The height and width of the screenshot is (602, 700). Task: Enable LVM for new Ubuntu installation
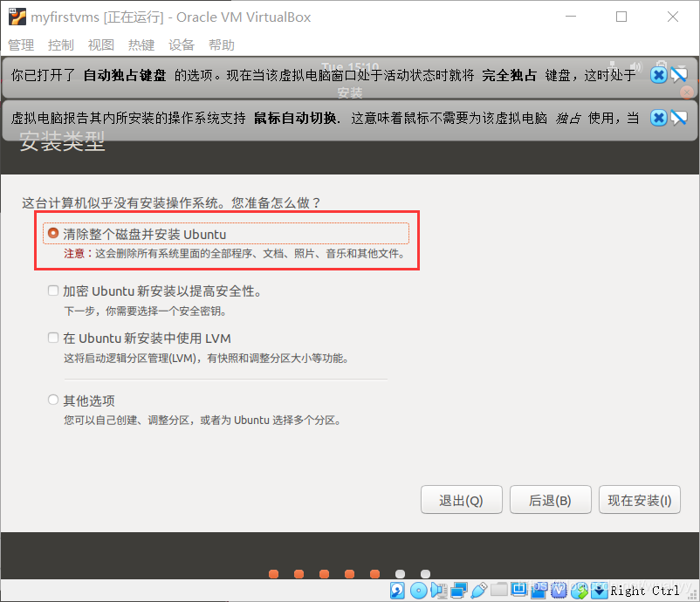(53, 338)
